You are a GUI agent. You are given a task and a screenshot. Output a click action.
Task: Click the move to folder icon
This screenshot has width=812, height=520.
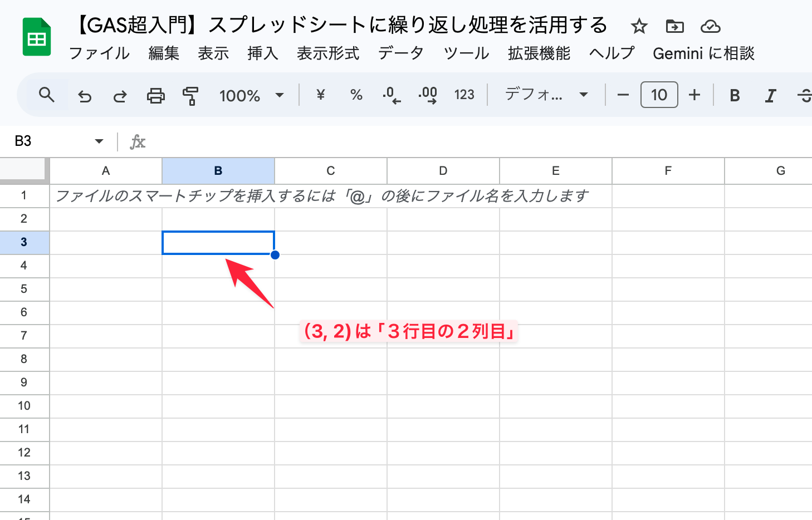(674, 26)
